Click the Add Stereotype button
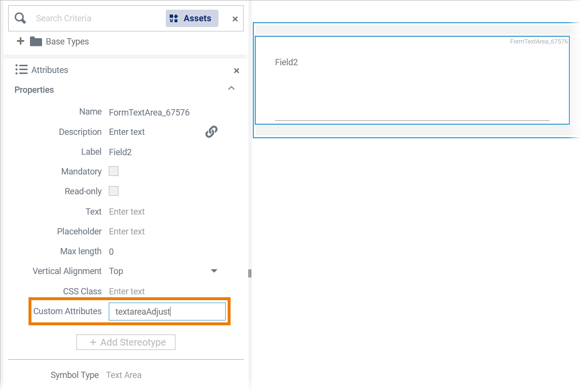 click(126, 342)
